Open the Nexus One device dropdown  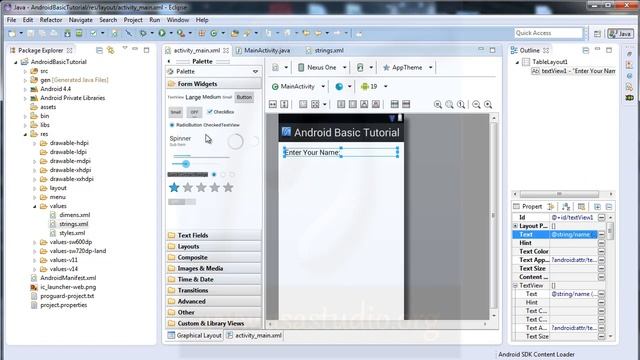[x=344, y=67]
